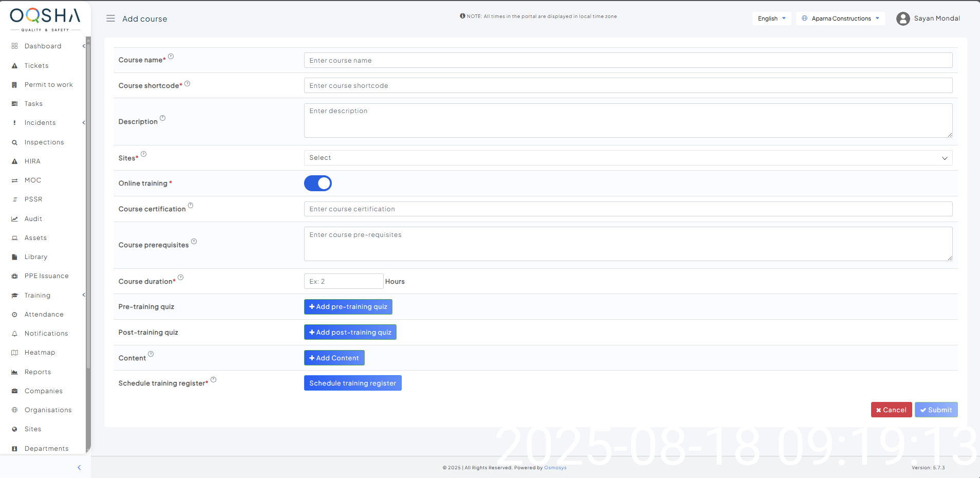Click the red Cancel button

pos(891,410)
